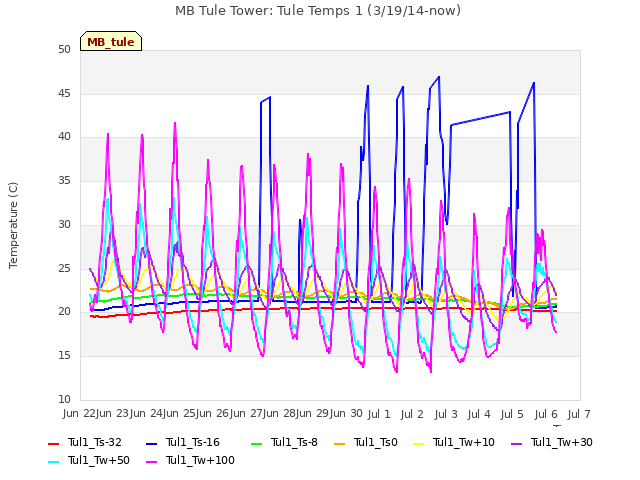Click the Jul 4 x-axis tick label
The width and height of the screenshot is (640, 480).
(479, 415)
